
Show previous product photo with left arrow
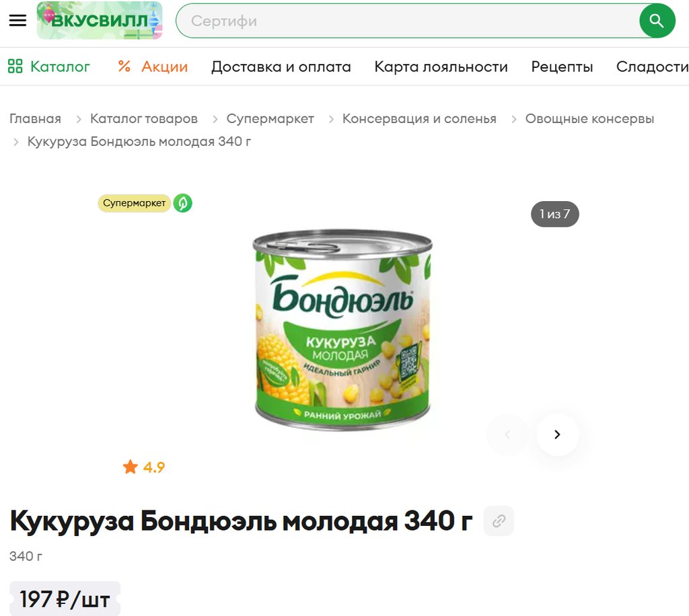[x=507, y=434]
